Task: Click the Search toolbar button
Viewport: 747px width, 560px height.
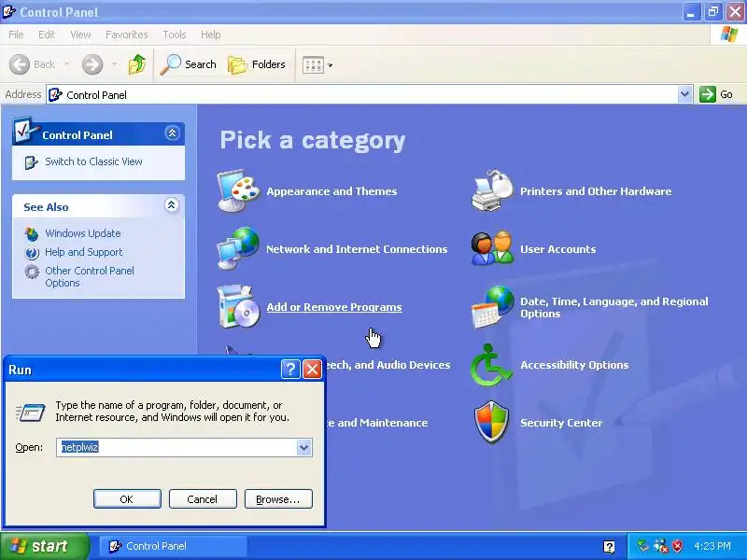Action: click(x=189, y=64)
